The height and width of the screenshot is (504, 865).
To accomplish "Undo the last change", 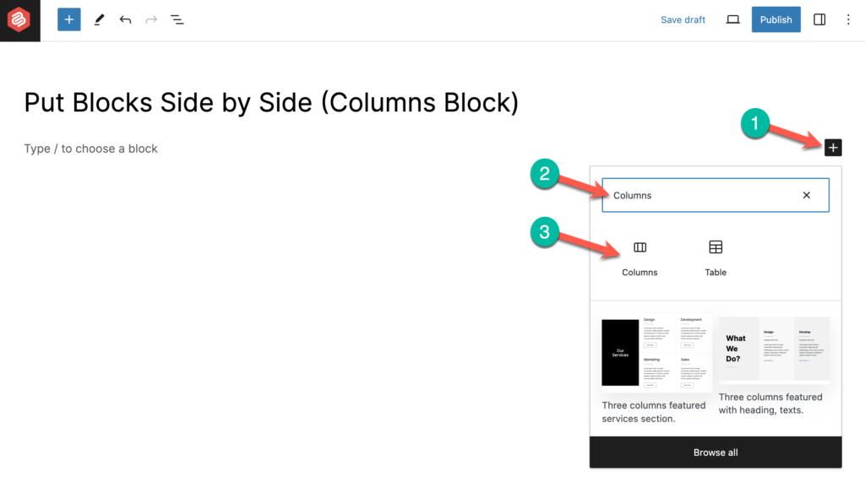I will pyautogui.click(x=125, y=19).
